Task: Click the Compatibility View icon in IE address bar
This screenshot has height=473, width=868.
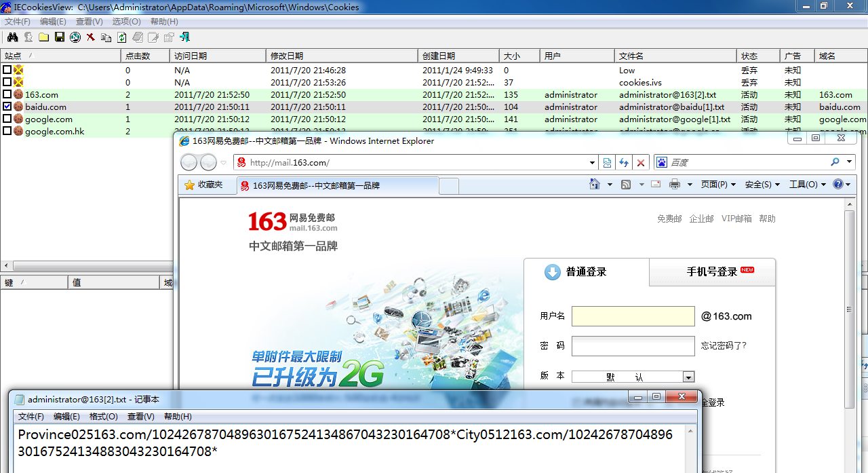Action: (607, 163)
